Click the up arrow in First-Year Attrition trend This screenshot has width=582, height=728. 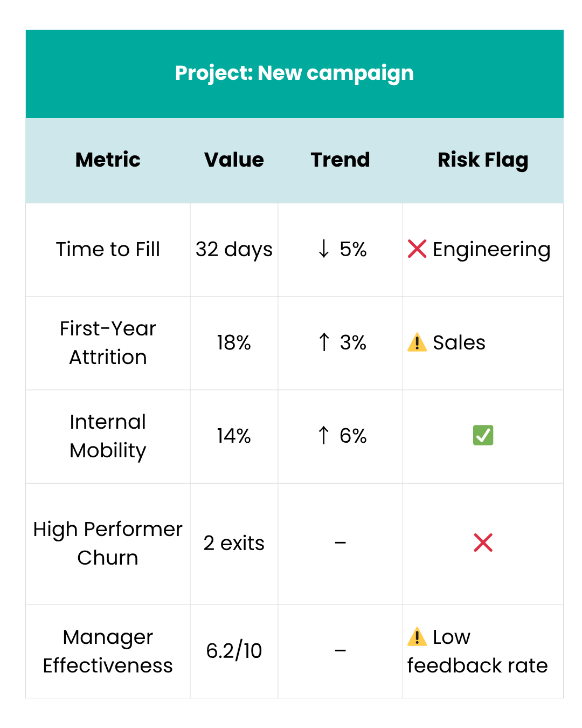323,342
